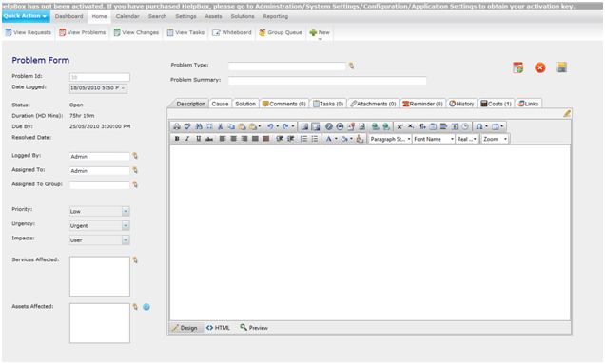This screenshot has width=605, height=364.
Task: Click the blue info icon near Assets Affected
Action: [x=146, y=307]
